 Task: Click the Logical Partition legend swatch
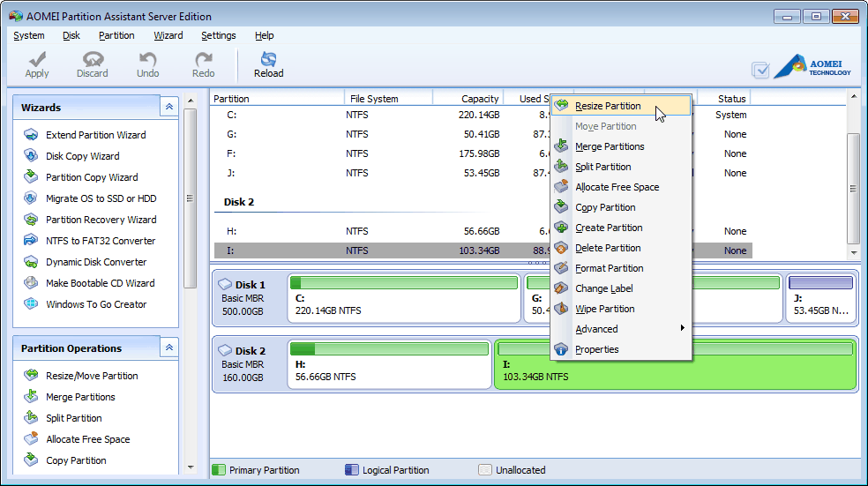click(351, 470)
